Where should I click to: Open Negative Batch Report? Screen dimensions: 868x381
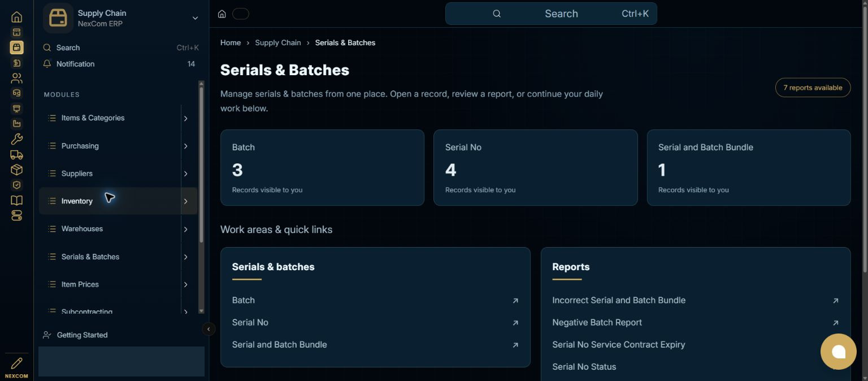(597, 322)
